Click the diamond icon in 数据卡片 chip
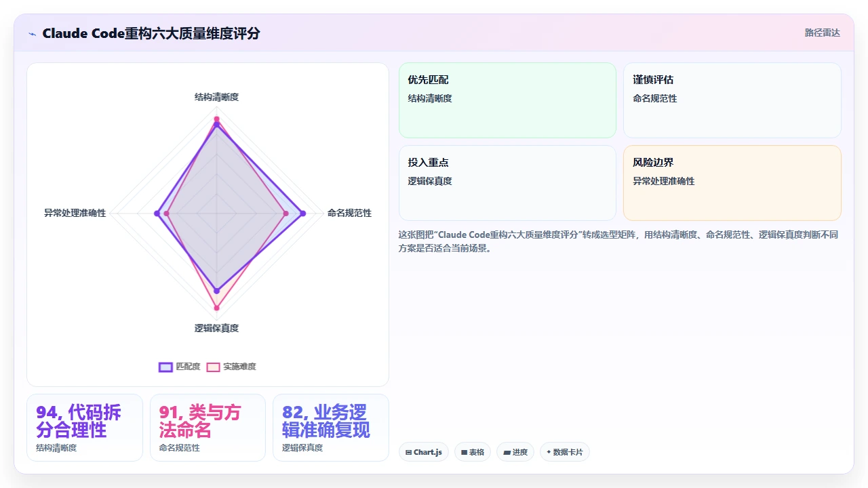The height and width of the screenshot is (488, 868). tap(549, 452)
